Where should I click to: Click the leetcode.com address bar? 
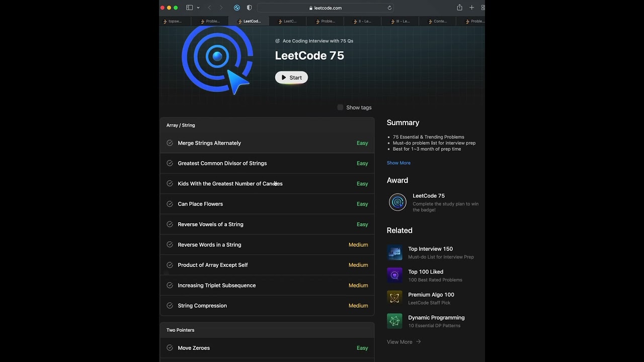[326, 8]
